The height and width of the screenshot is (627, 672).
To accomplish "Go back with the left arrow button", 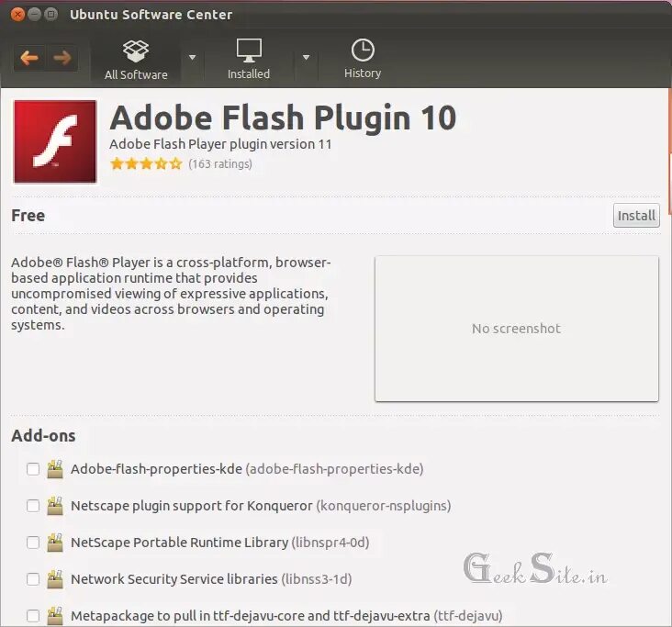I will pyautogui.click(x=29, y=58).
